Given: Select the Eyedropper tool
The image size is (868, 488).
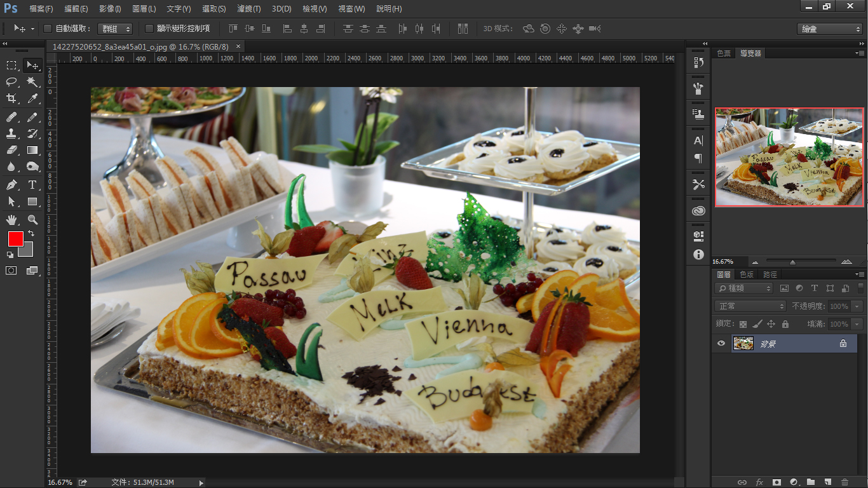Looking at the screenshot, I should pyautogui.click(x=32, y=98).
